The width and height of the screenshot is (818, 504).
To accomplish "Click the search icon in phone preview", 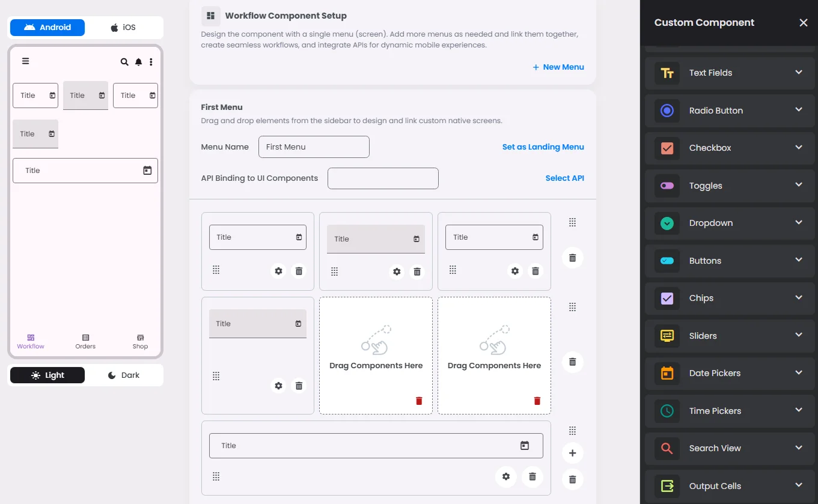I will pyautogui.click(x=124, y=62).
